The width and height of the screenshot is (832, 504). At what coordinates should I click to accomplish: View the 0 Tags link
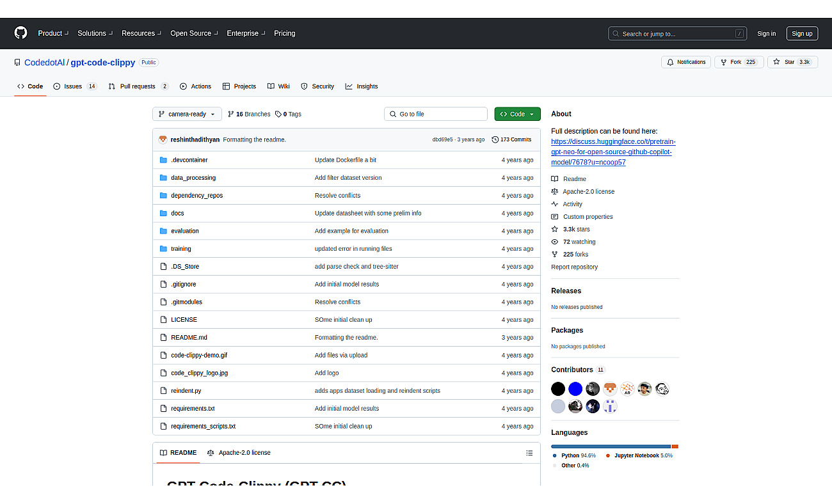(288, 114)
